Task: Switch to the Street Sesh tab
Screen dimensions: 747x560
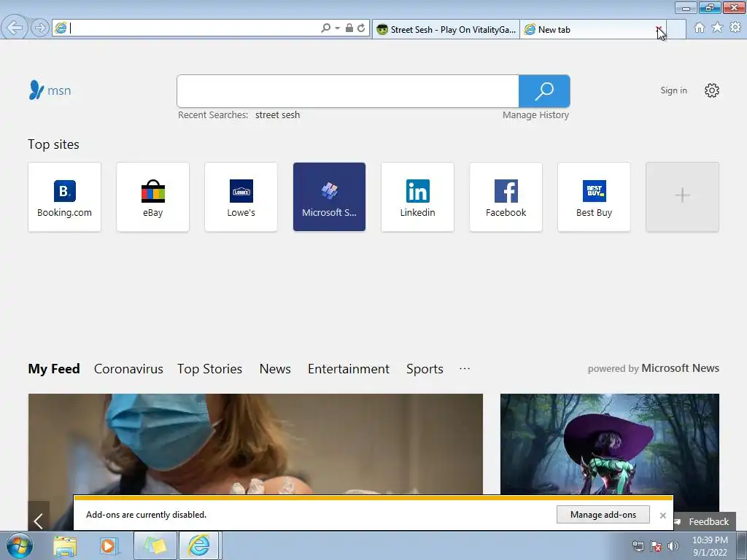Action: 446,29
